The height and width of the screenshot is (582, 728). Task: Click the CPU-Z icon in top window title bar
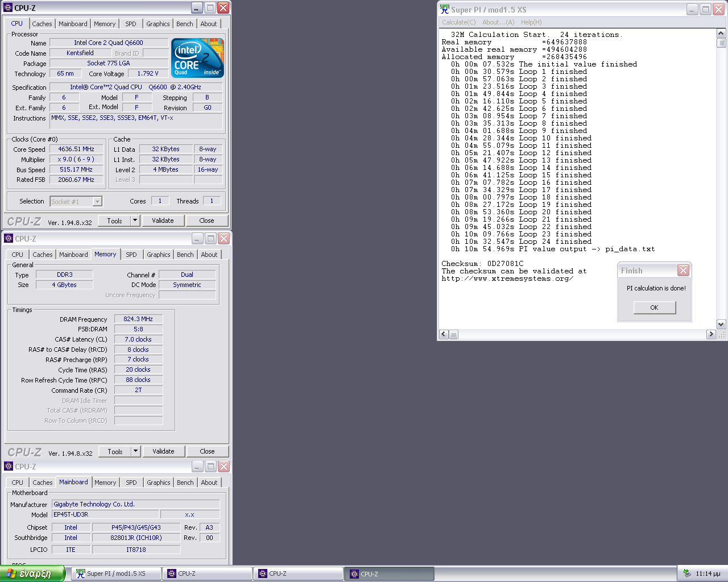click(8, 8)
